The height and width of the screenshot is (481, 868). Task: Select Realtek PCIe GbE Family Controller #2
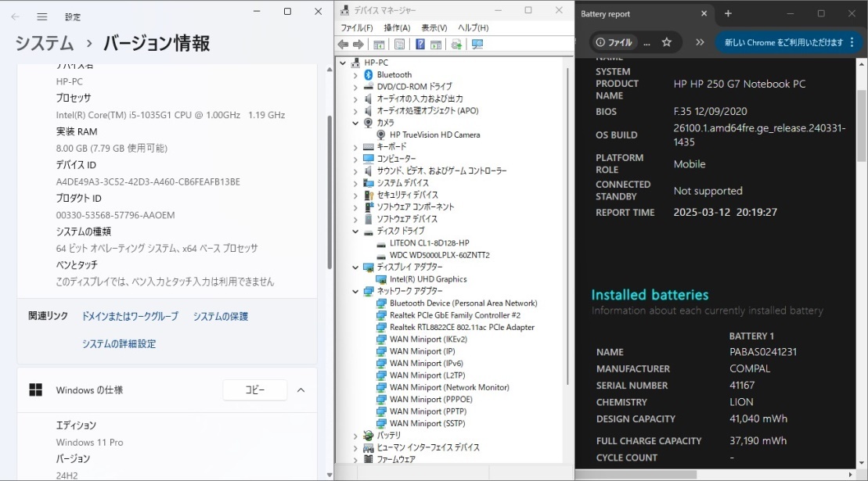[x=455, y=315]
